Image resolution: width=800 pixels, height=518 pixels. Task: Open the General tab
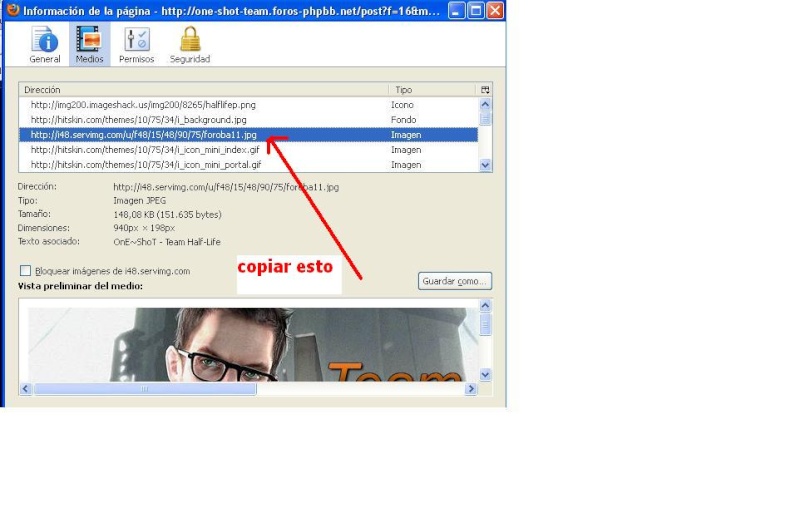point(45,45)
